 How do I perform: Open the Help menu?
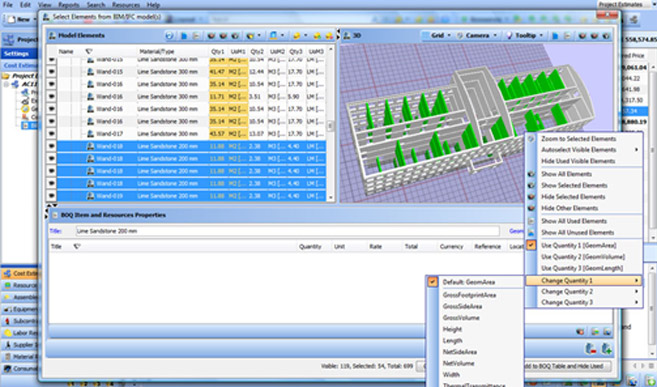(153, 5)
